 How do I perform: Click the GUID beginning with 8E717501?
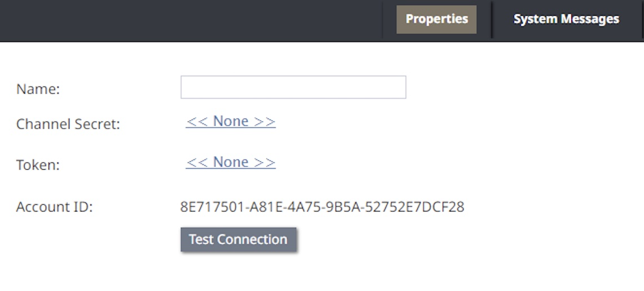(x=323, y=207)
